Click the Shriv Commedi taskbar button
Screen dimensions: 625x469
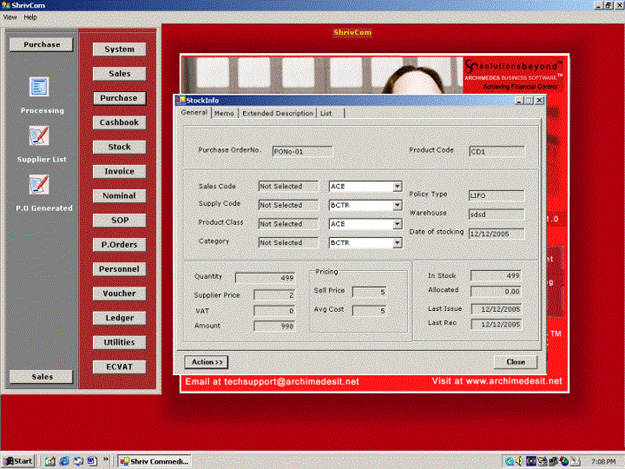click(155, 461)
